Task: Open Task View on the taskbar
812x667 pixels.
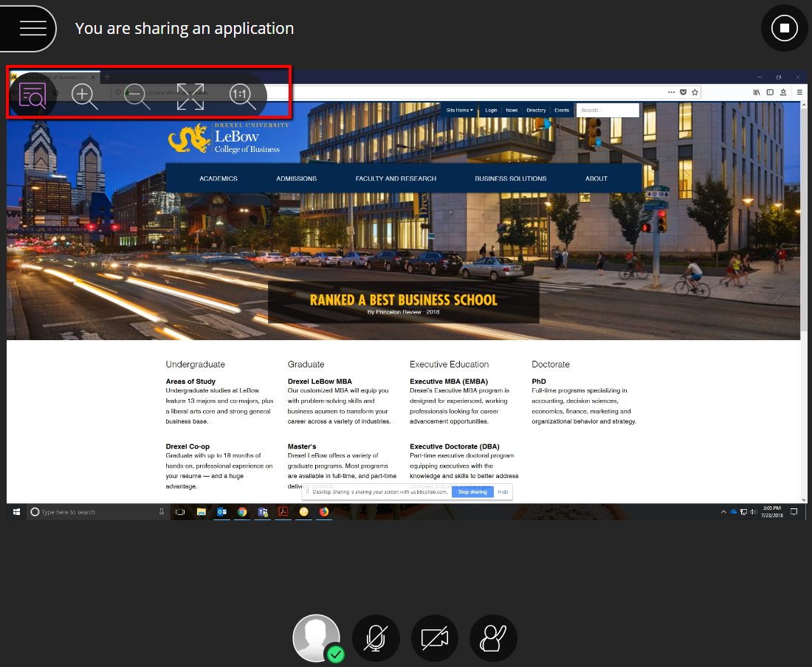Action: click(x=180, y=512)
